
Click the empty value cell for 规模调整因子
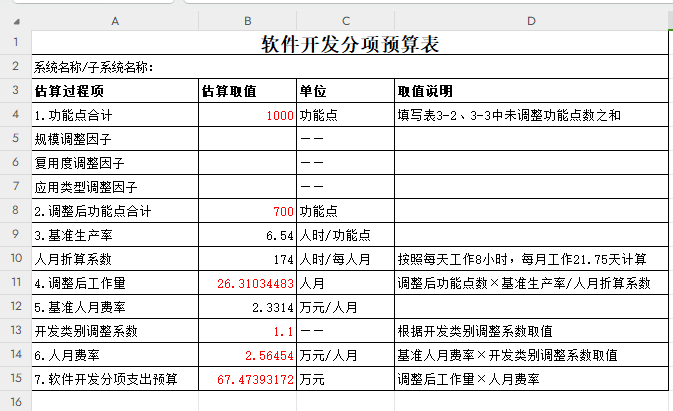(x=248, y=139)
